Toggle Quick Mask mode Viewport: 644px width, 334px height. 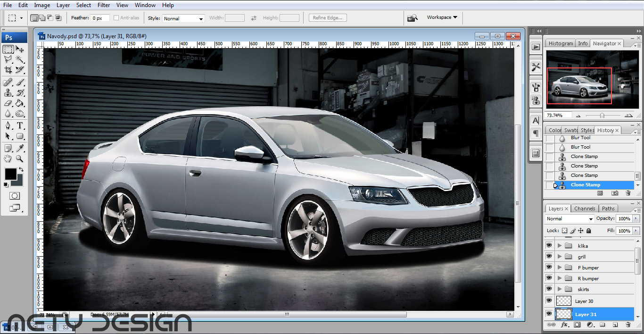[14, 195]
